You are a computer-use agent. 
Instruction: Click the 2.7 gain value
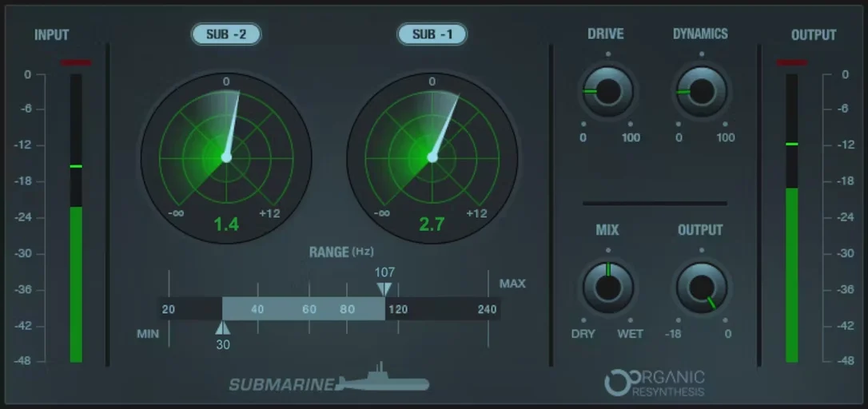coord(432,224)
